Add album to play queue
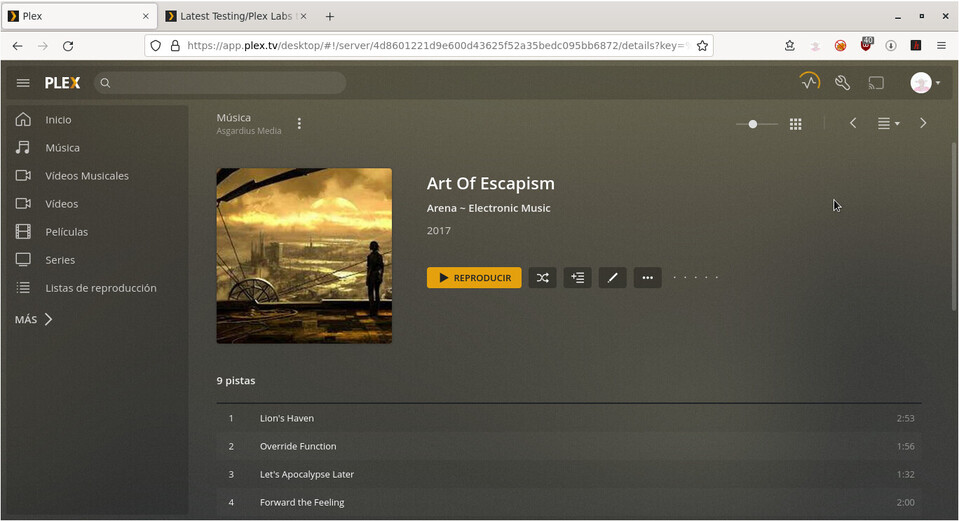This screenshot has height=521, width=959. tap(577, 278)
